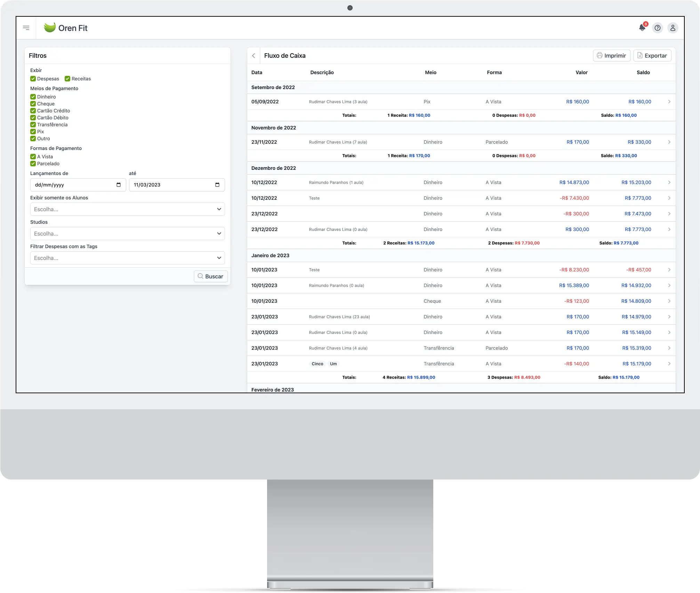Open arrow for -R$ 7.430,00 entry
Screen dimensions: 700x593
tap(669, 198)
